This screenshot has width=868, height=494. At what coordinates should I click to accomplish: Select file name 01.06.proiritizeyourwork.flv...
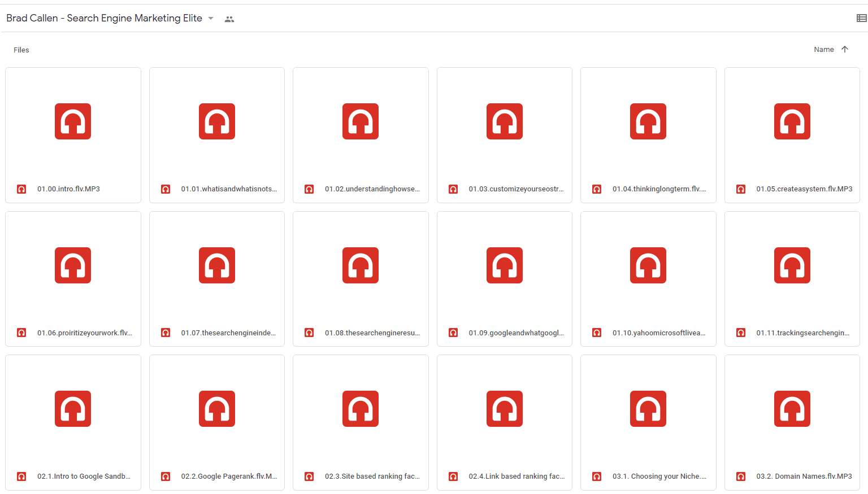click(x=85, y=333)
